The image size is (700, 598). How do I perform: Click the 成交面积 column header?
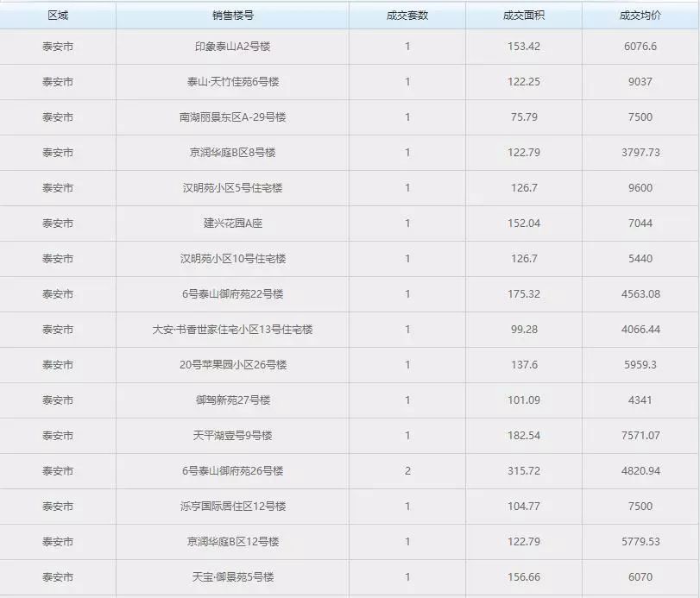(x=524, y=16)
